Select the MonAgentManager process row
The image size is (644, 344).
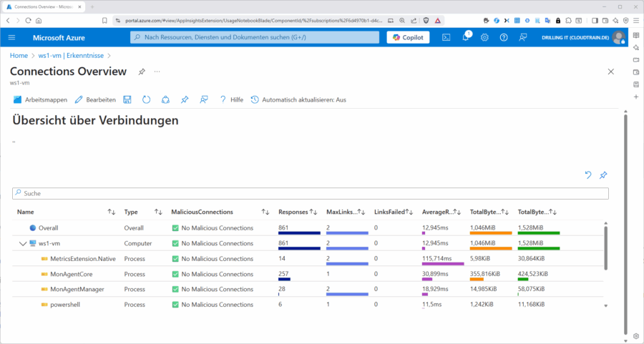(x=308, y=289)
